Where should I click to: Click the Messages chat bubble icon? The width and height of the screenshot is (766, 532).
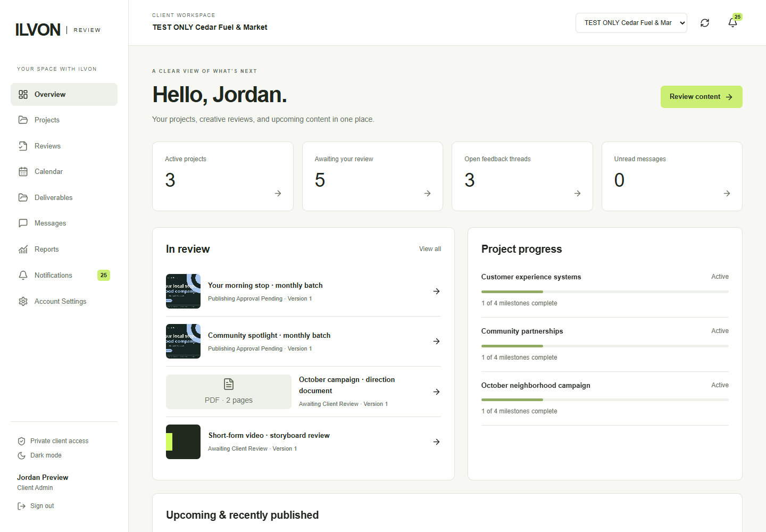click(23, 223)
